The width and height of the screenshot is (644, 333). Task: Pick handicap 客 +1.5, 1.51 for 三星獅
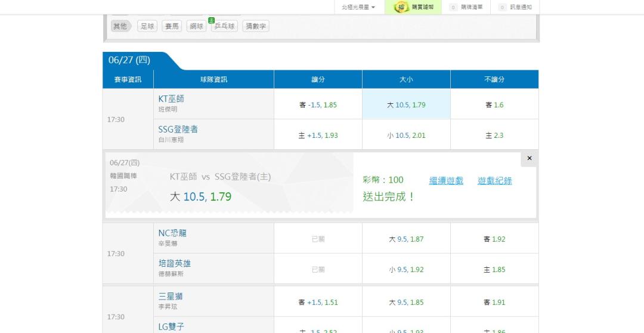tap(318, 302)
